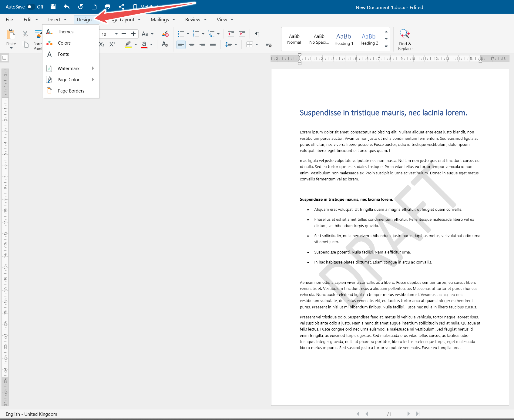The width and height of the screenshot is (514, 420).
Task: Click the Print icon
Action: click(x=108, y=7)
